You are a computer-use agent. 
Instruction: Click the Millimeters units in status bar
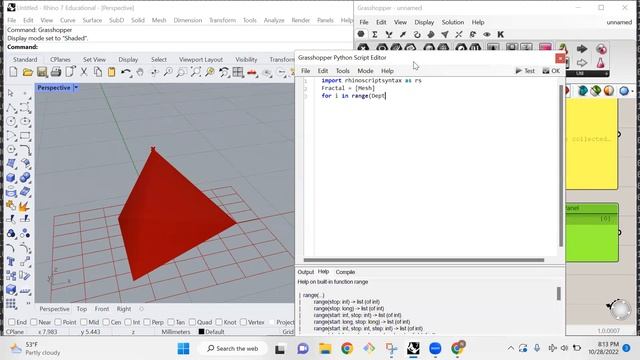click(x=176, y=332)
